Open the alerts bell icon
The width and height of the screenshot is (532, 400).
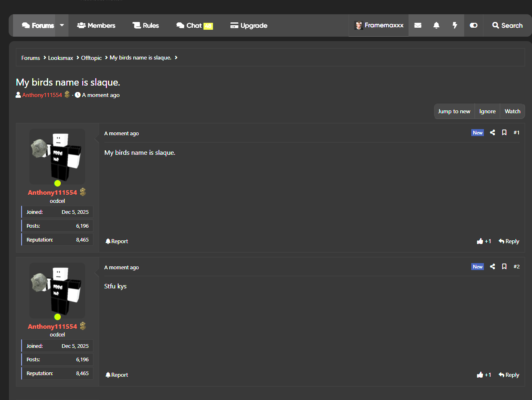point(436,25)
